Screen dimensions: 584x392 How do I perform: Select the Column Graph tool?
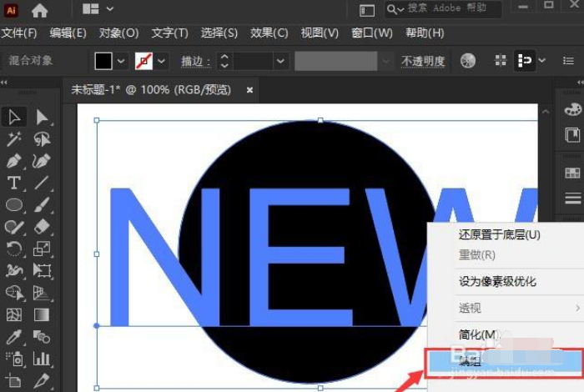(x=42, y=359)
